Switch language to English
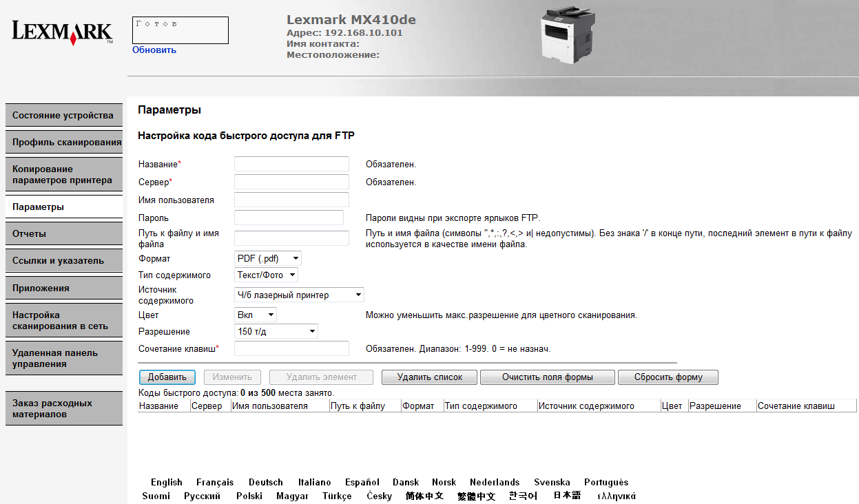 tap(167, 482)
